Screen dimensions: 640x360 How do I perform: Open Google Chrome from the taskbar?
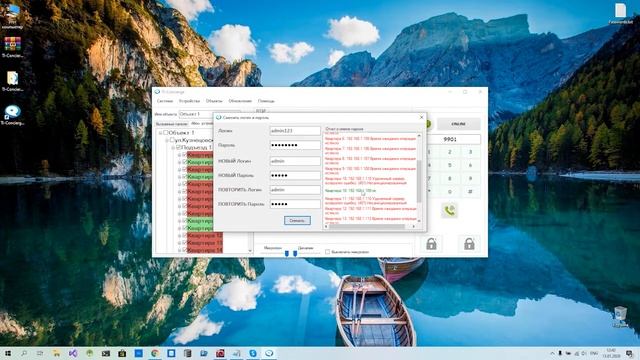tap(155, 353)
